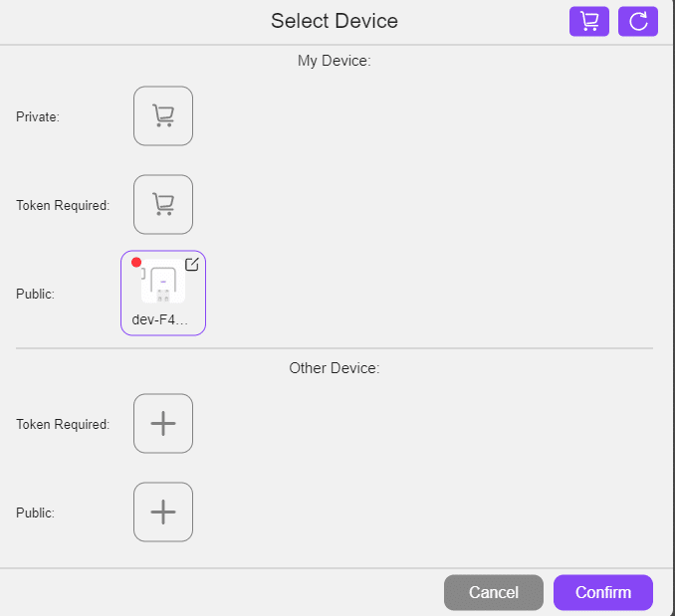
Task: Click the My Device Token Required cart icon
Action: 163,205
